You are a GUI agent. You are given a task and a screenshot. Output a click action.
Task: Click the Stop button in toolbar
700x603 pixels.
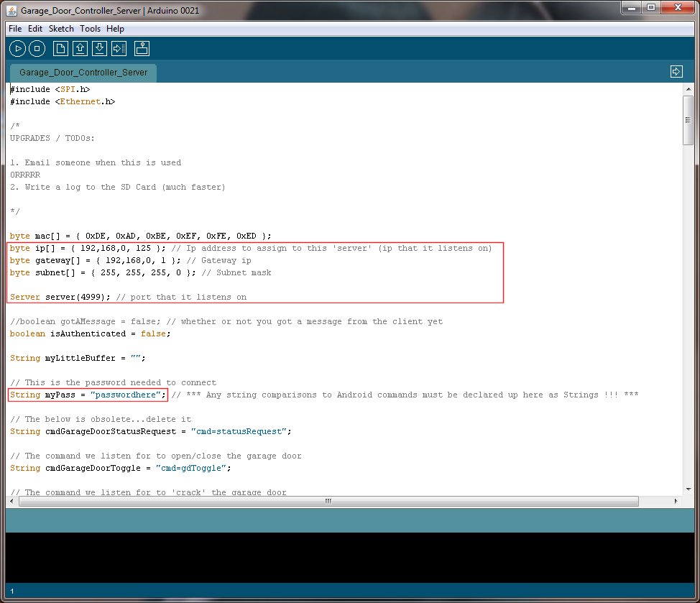[x=37, y=48]
